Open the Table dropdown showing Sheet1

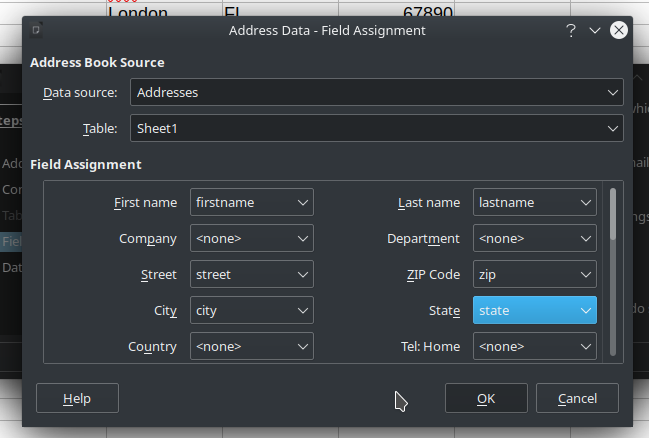tap(376, 128)
